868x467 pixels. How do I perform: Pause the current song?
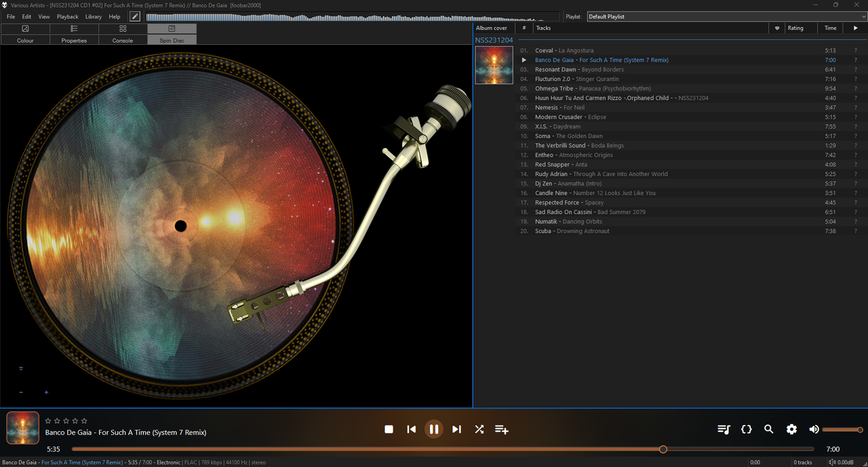tap(434, 429)
